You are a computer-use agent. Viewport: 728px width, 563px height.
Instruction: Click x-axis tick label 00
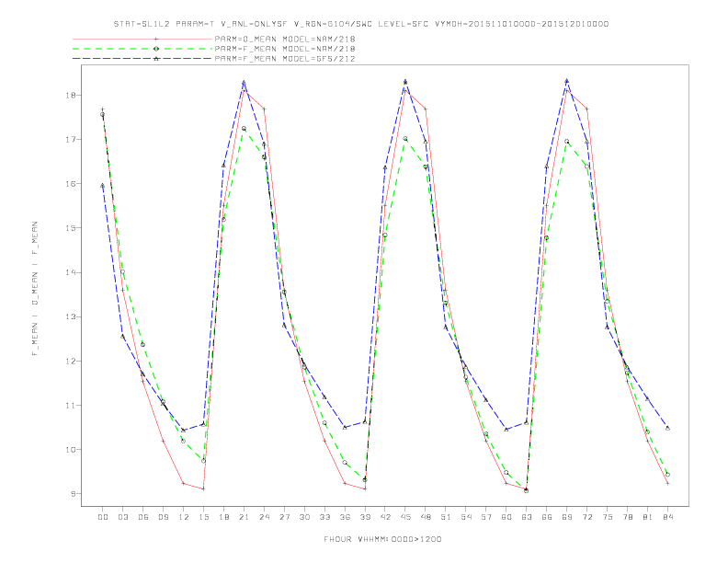pos(103,517)
